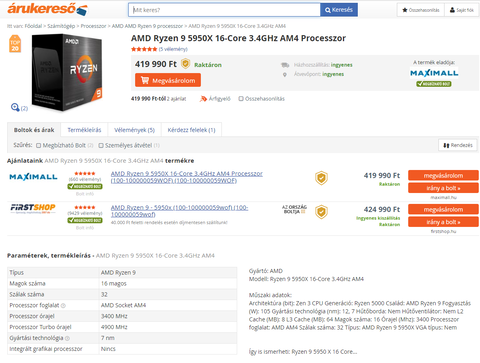Click the orange Megvásárolom cart button
Screen dimensions: 480x363
click(168, 80)
